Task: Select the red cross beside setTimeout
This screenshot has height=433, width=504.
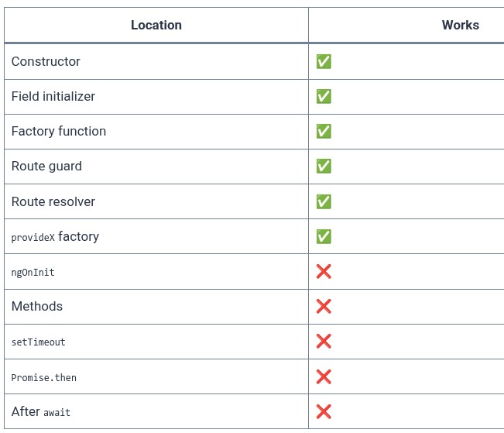Action: (x=324, y=342)
